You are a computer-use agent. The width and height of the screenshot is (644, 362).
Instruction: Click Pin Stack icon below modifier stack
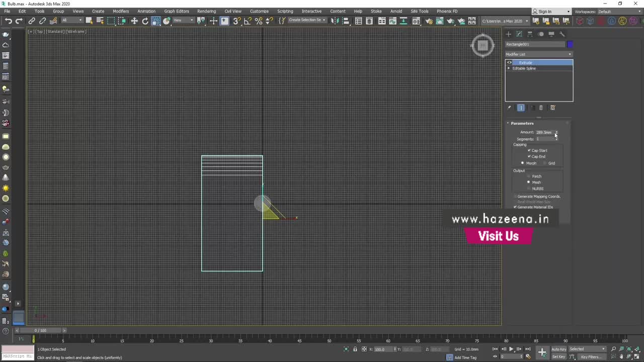pyautogui.click(x=509, y=108)
